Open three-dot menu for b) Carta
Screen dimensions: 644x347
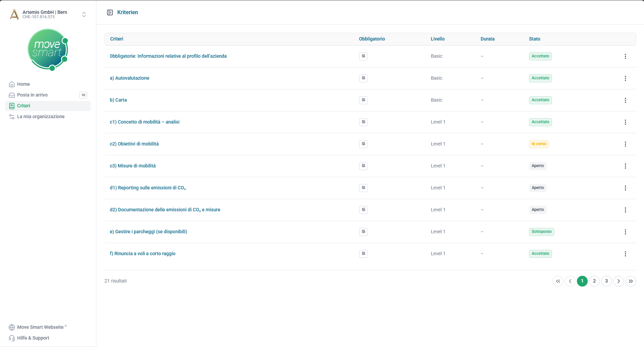pos(625,100)
